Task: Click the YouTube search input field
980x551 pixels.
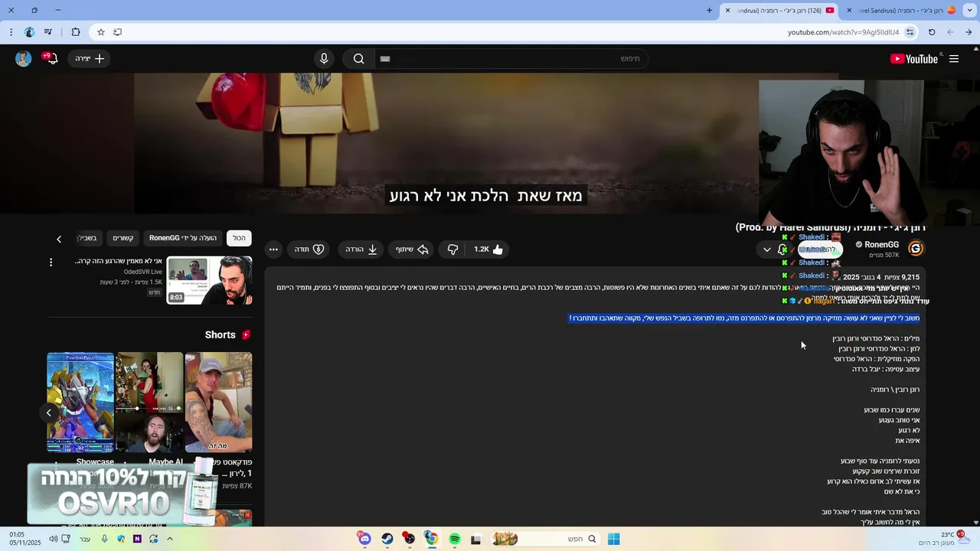Action: tap(511, 59)
